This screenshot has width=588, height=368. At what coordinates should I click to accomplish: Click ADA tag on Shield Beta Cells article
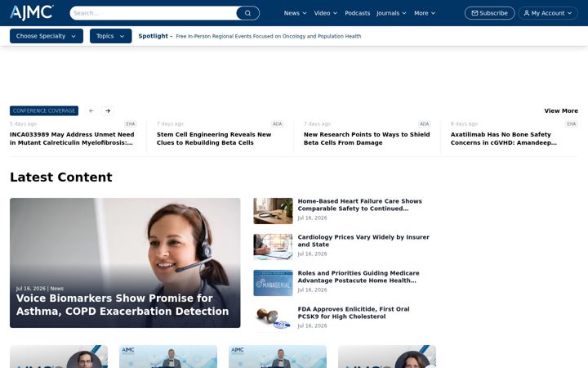click(x=424, y=124)
